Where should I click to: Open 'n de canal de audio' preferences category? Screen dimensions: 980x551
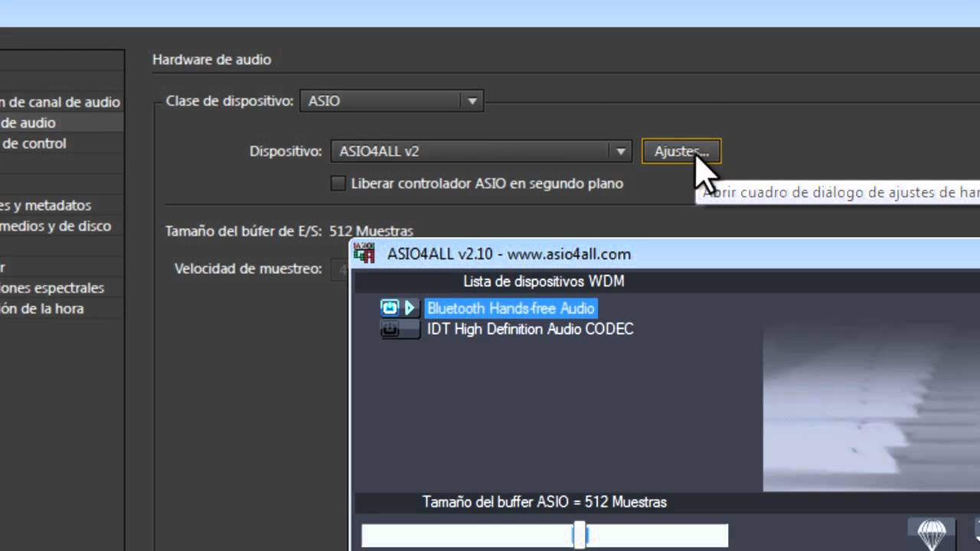pos(60,102)
